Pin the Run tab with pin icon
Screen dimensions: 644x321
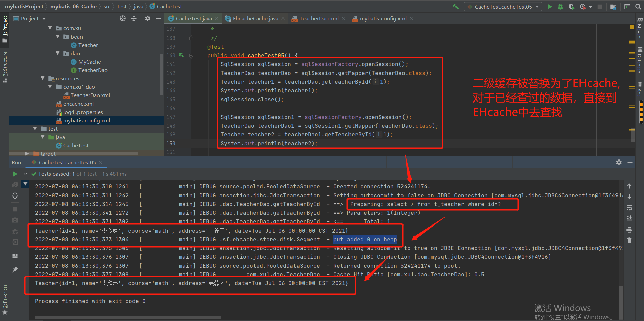click(15, 269)
